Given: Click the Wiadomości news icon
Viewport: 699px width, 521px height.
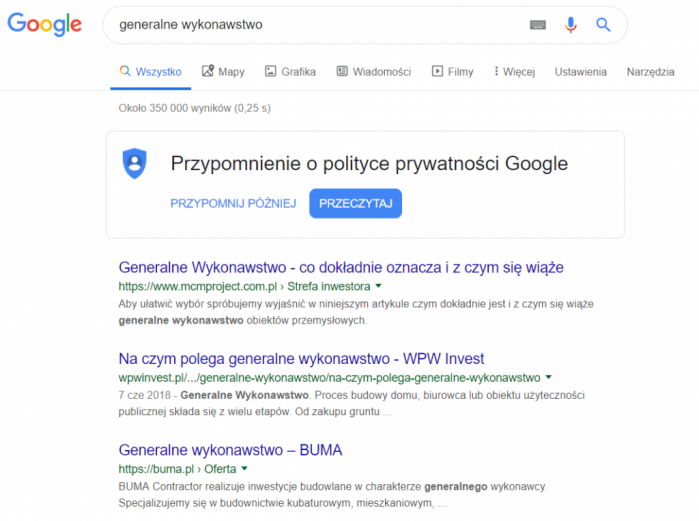Looking at the screenshot, I should pyautogui.click(x=342, y=72).
